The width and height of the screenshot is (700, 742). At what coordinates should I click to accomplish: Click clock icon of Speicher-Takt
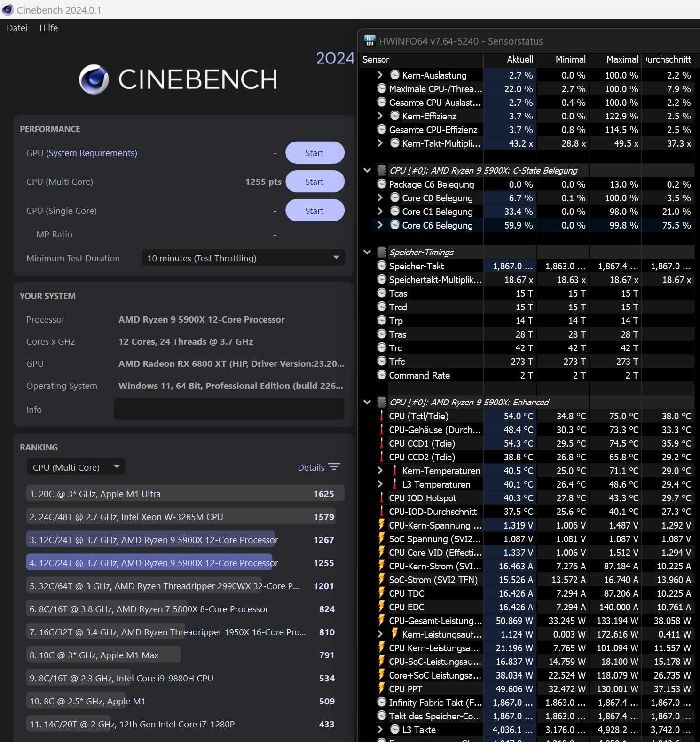tap(382, 266)
